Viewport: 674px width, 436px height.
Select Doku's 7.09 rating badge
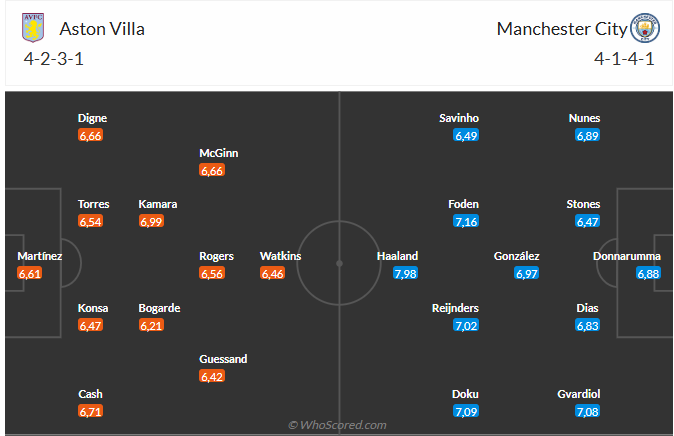click(x=466, y=411)
